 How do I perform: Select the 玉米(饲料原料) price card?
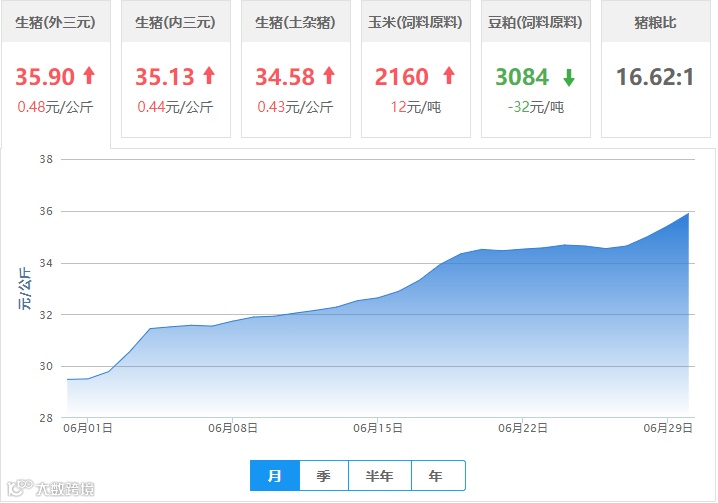(x=416, y=69)
